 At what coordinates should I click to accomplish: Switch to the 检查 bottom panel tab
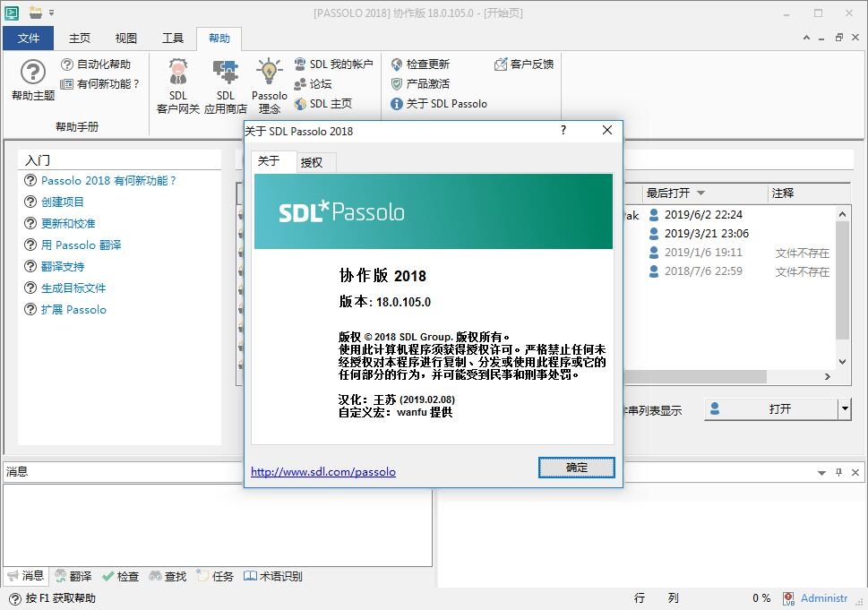pos(121,576)
